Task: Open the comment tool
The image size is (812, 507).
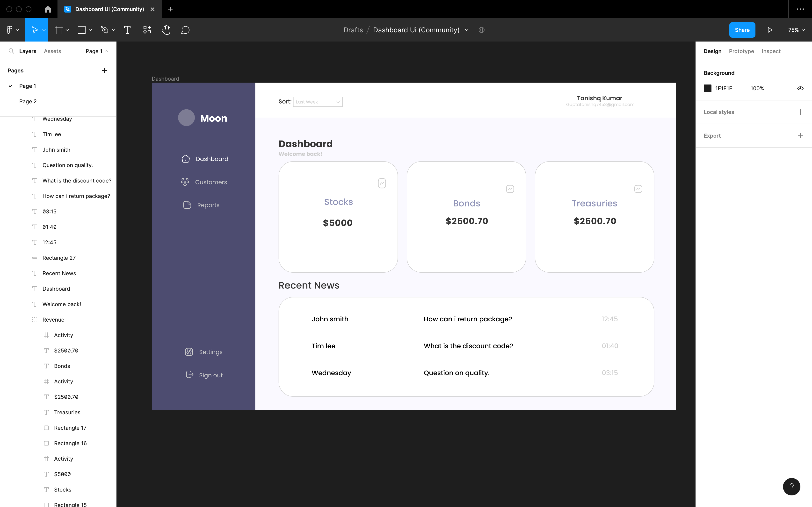Action: click(185, 30)
